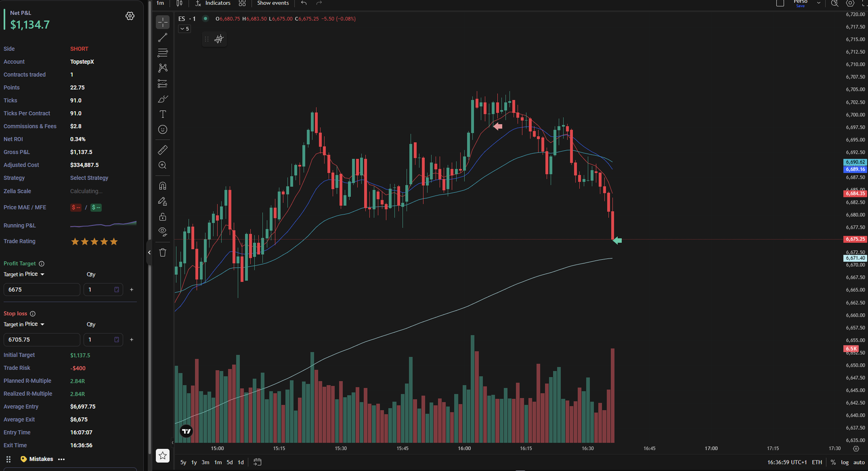Open trade panel settings gear
This screenshot has width=868, height=471.
click(x=130, y=16)
